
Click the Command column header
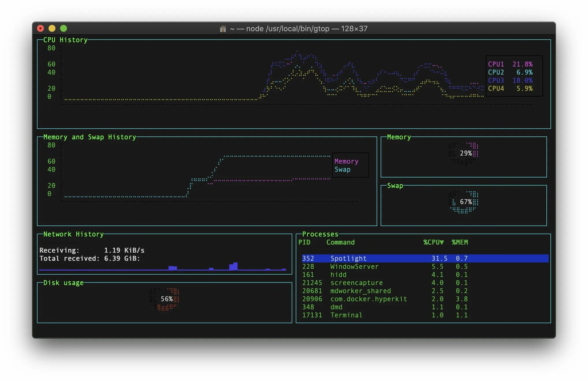[340, 242]
